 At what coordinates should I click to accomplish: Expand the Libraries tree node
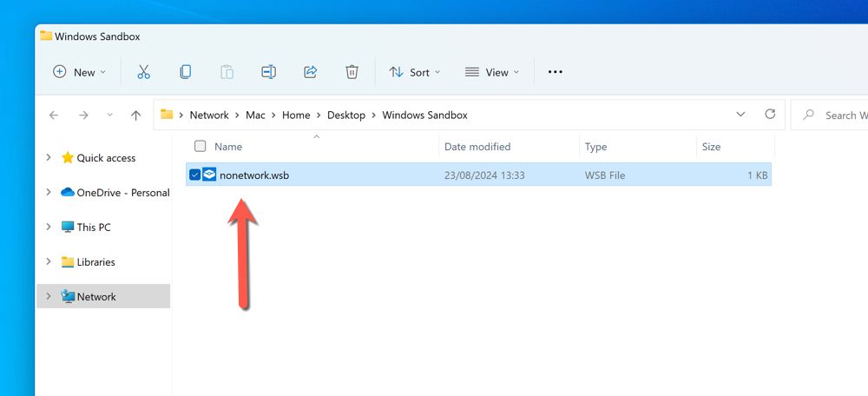49,261
